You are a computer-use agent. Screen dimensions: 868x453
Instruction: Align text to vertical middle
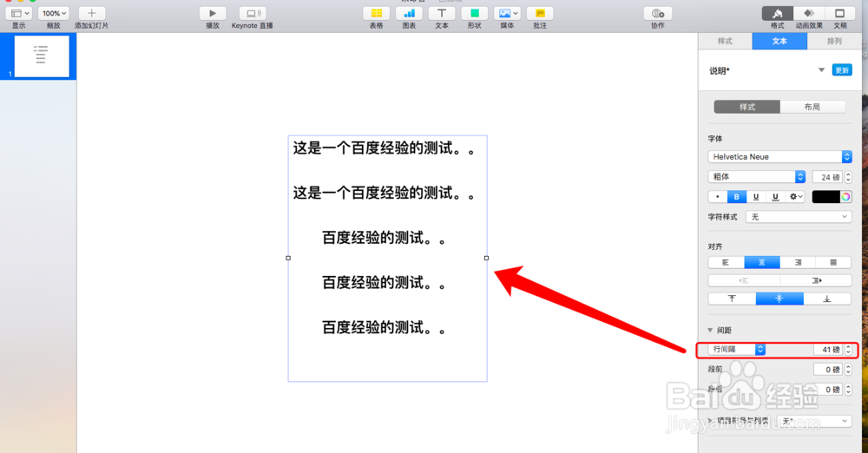point(779,299)
